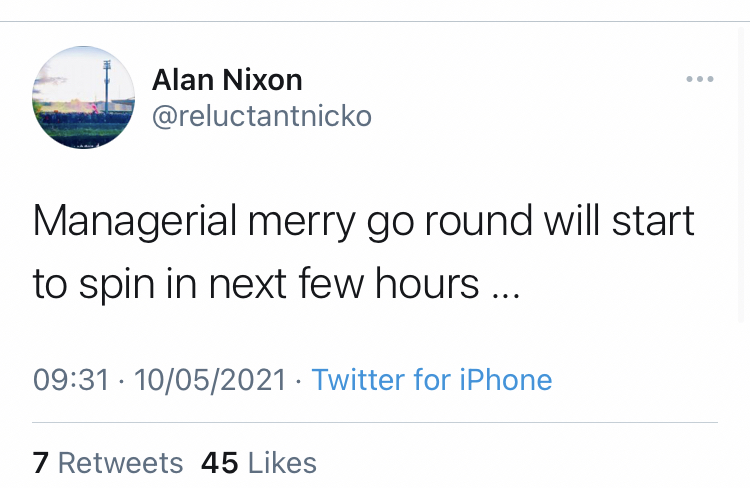This screenshot has height=488, width=750.
Task: Click the 10/05/2021 date
Action: pyautogui.click(x=210, y=380)
